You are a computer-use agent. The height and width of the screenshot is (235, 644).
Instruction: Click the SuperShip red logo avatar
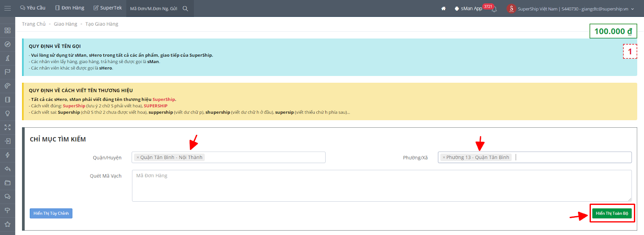click(x=511, y=8)
